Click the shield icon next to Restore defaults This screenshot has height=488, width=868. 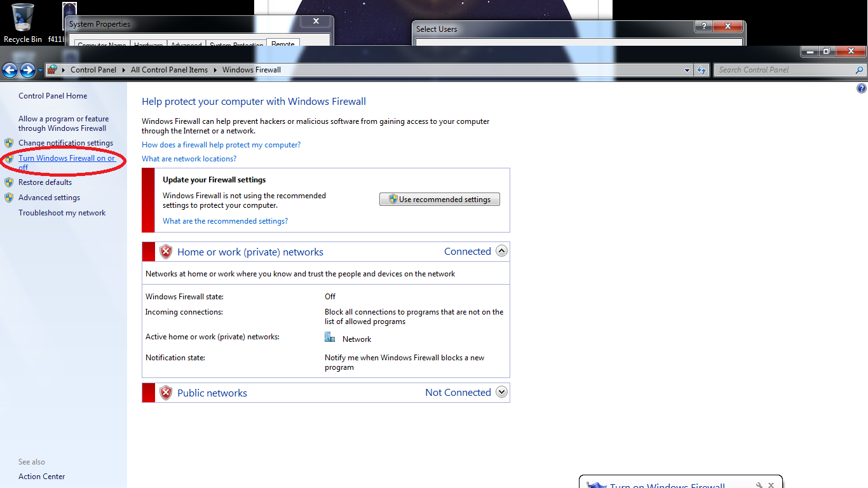coord(10,182)
